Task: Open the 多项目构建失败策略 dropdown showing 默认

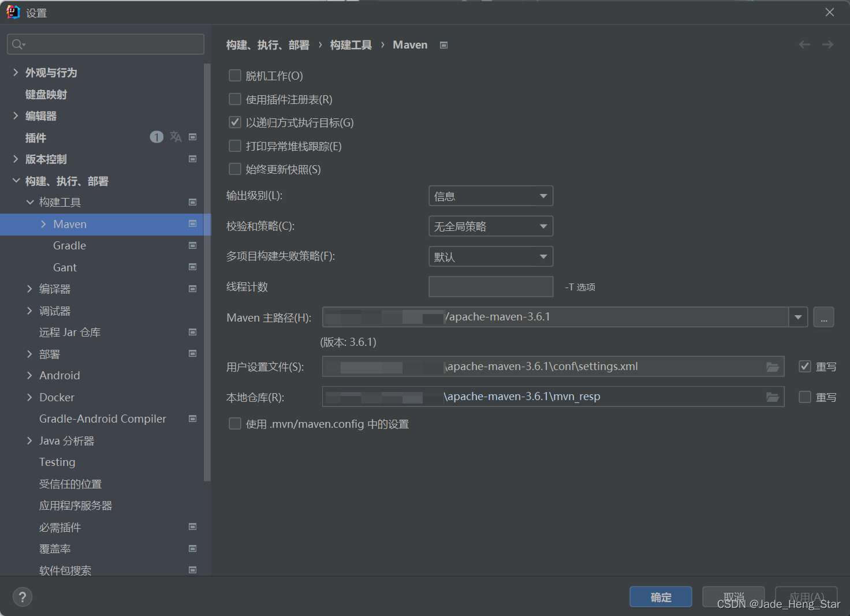Action: (491, 256)
